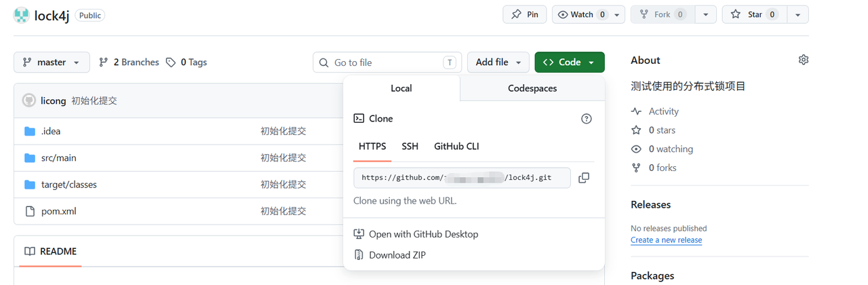This screenshot has width=868, height=285.
Task: Click the folder icon beside .idea
Action: [x=30, y=131]
